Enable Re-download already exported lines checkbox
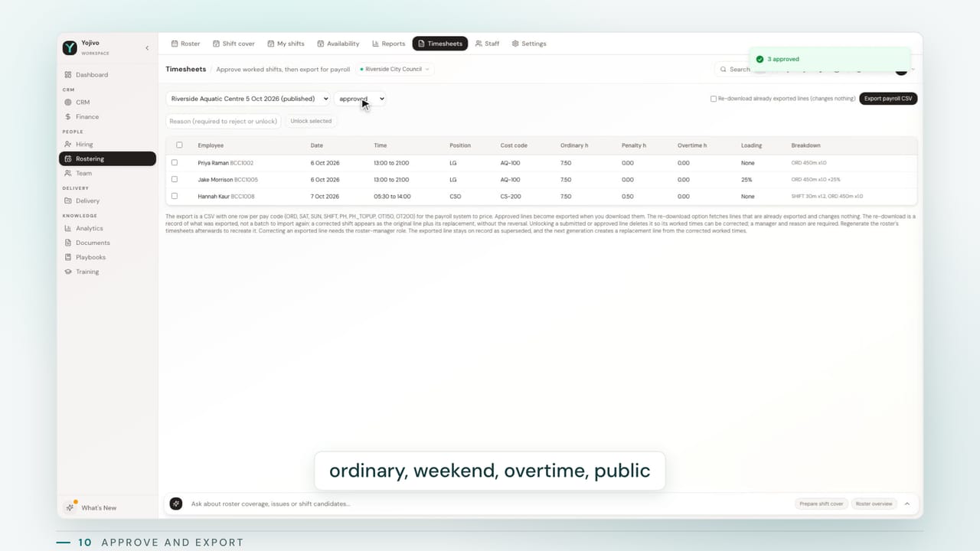Viewport: 980px width, 551px height. 714,99
